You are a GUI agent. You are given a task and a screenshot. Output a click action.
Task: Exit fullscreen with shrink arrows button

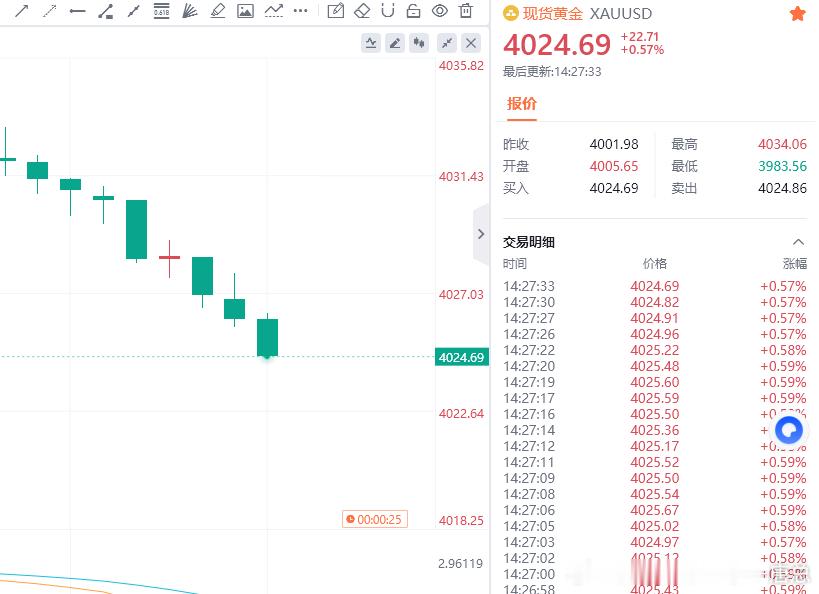click(x=447, y=43)
